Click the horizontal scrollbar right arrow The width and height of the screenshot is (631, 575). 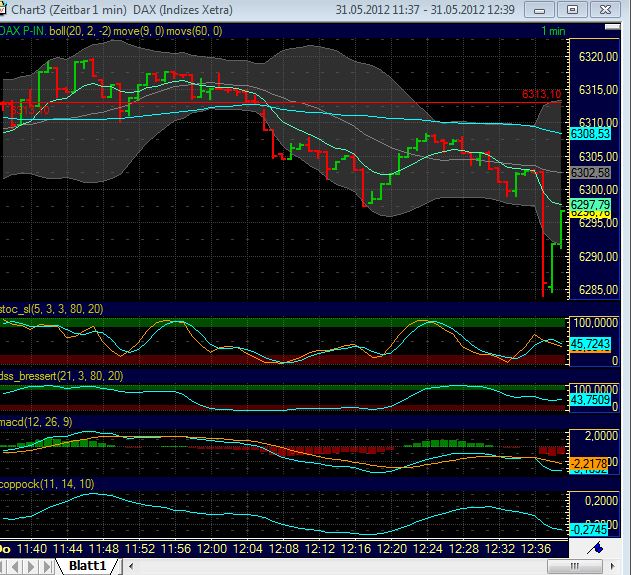click(612, 566)
